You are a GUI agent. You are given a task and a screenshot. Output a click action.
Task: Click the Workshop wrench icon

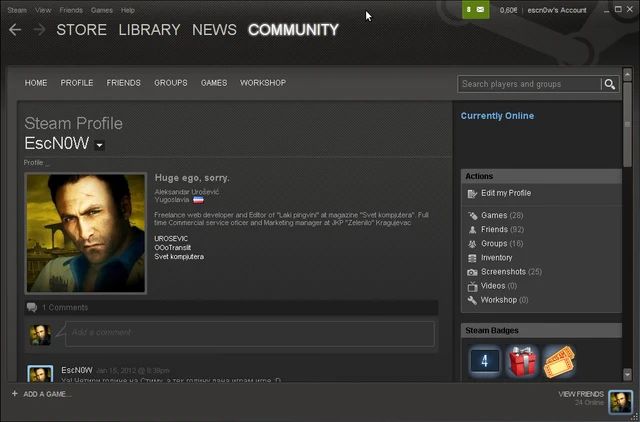(472, 300)
